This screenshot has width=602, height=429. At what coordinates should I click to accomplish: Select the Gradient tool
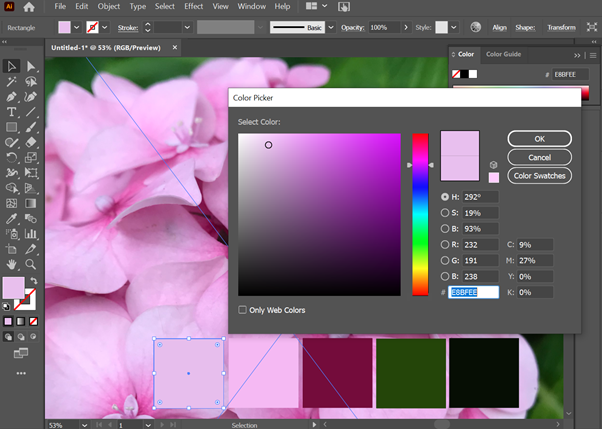(31, 203)
